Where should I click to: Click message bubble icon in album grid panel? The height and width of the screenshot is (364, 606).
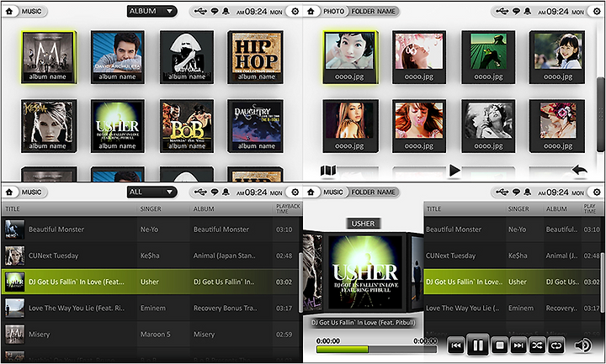215,11
